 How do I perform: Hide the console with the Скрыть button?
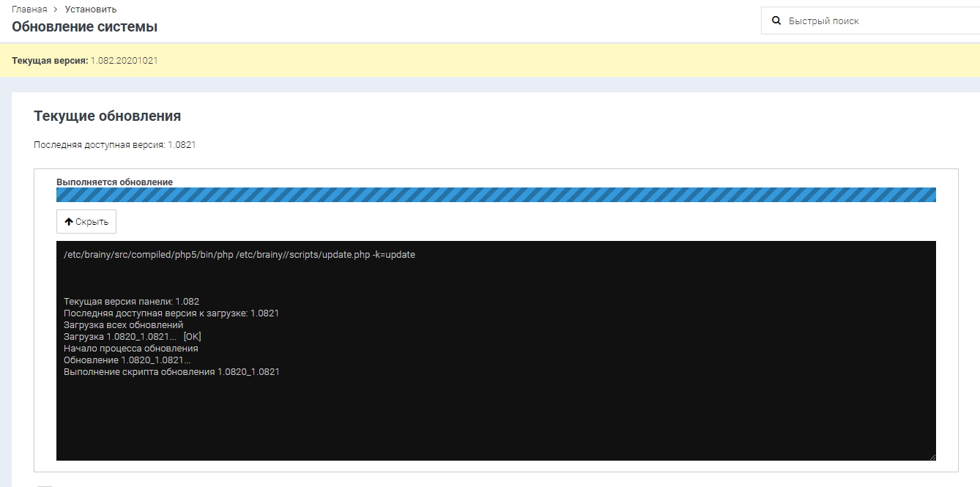click(x=86, y=222)
